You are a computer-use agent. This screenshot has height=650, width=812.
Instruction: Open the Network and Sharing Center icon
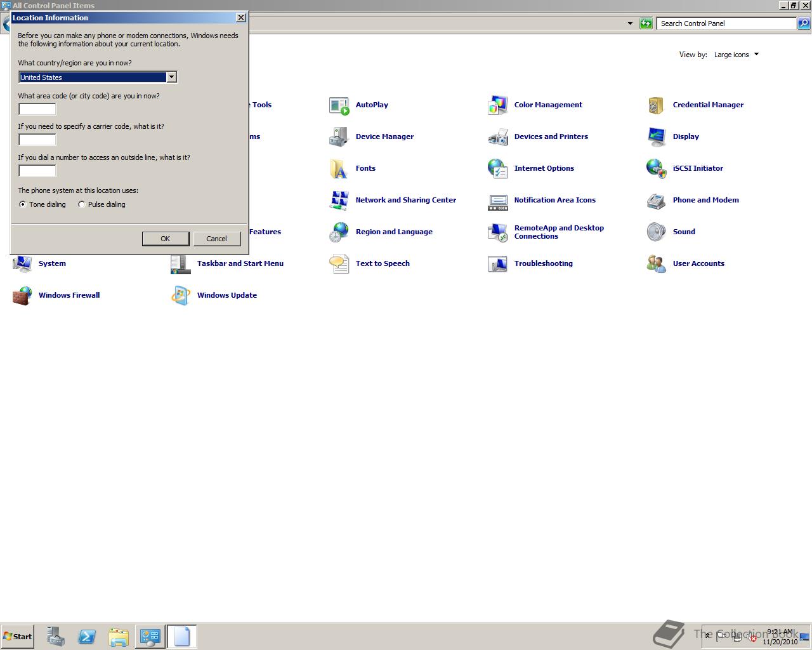coord(339,201)
